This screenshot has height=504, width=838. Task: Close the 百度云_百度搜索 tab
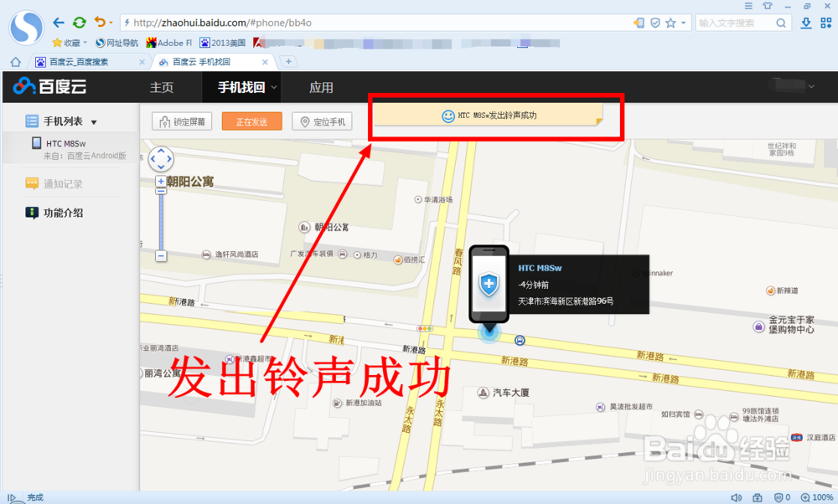[x=142, y=62]
